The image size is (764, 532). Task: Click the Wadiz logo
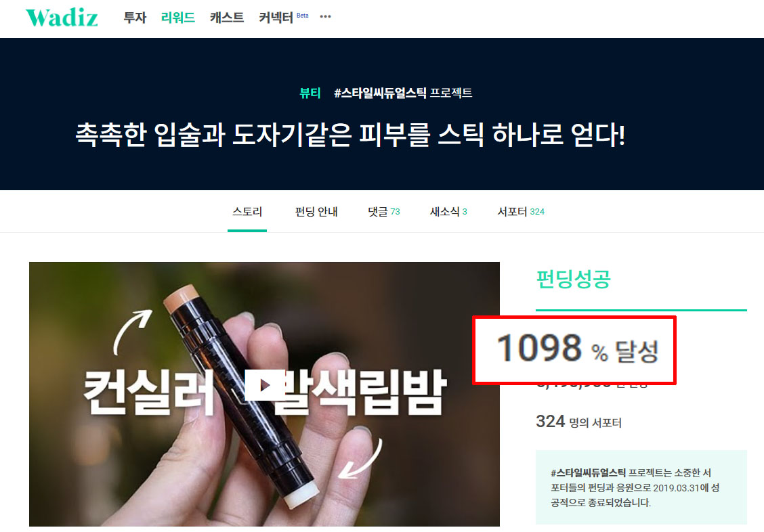(62, 18)
